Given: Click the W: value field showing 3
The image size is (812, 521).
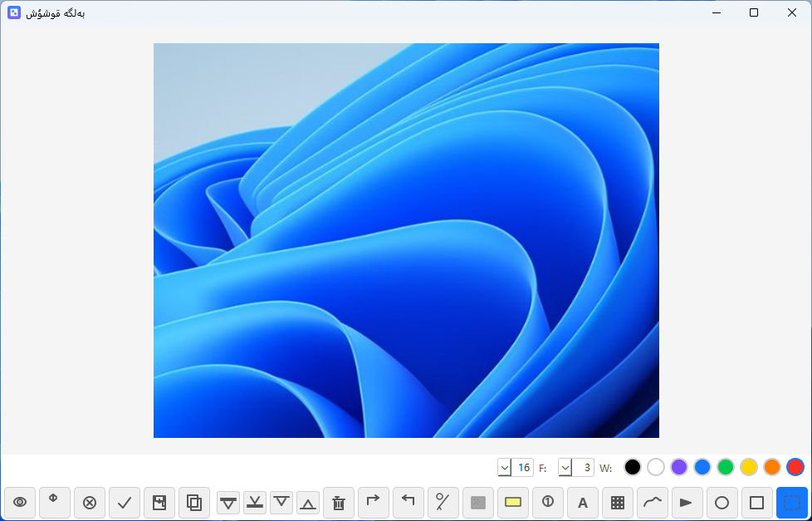Looking at the screenshot, I should click(x=584, y=468).
